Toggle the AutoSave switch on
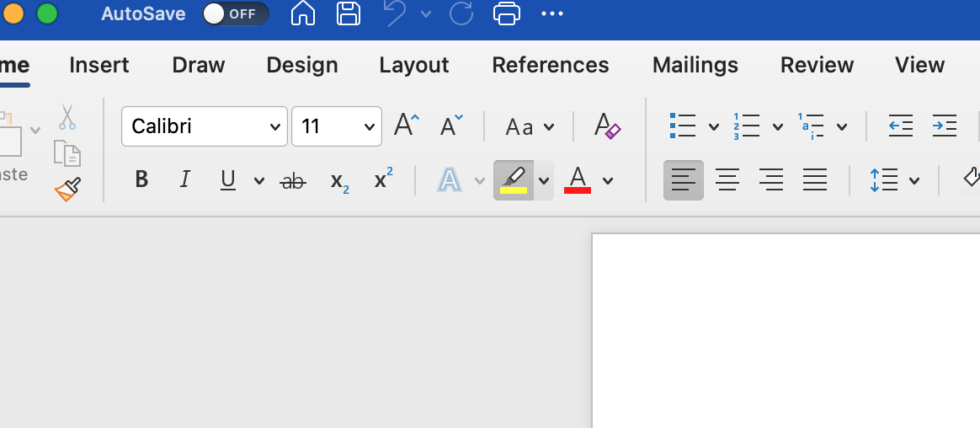The image size is (980, 428). pos(236,14)
